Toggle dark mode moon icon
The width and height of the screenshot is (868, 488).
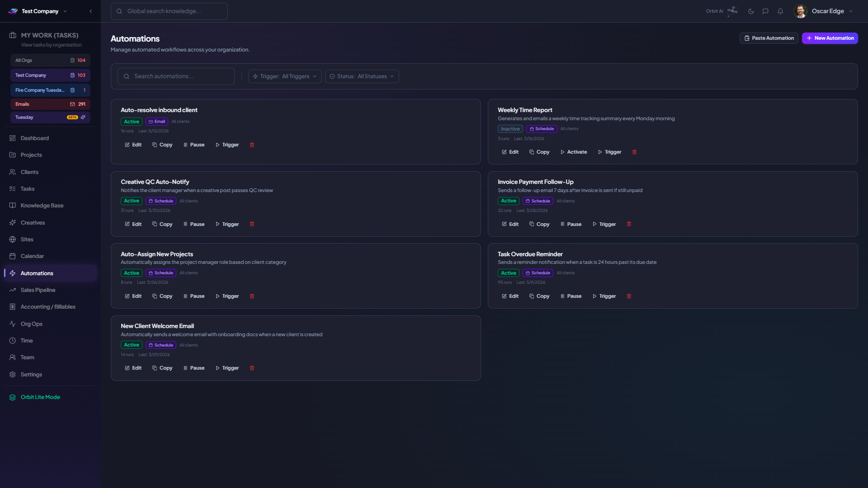pos(751,11)
